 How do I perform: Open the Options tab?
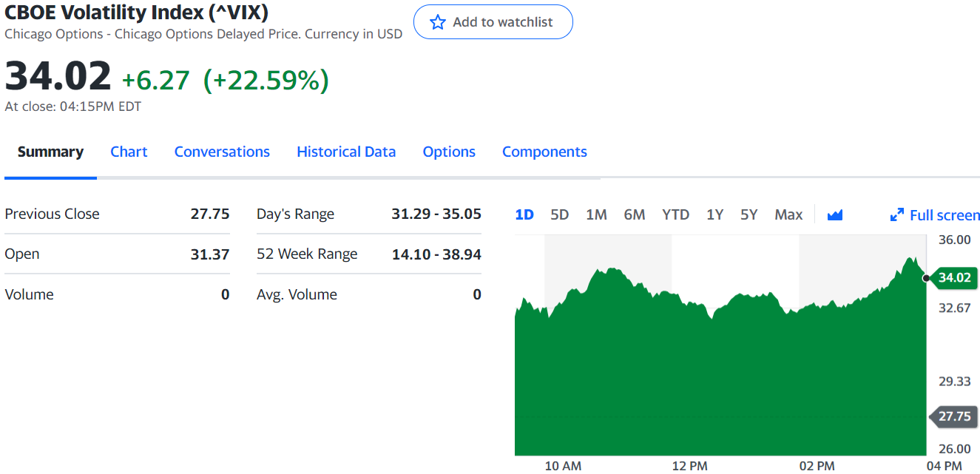449,152
